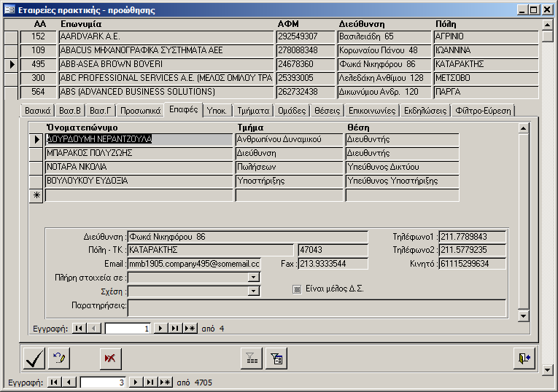Viewport: 558px width, 392px height.
Task: Select the 'Τμήματα' tab
Action: pos(255,111)
